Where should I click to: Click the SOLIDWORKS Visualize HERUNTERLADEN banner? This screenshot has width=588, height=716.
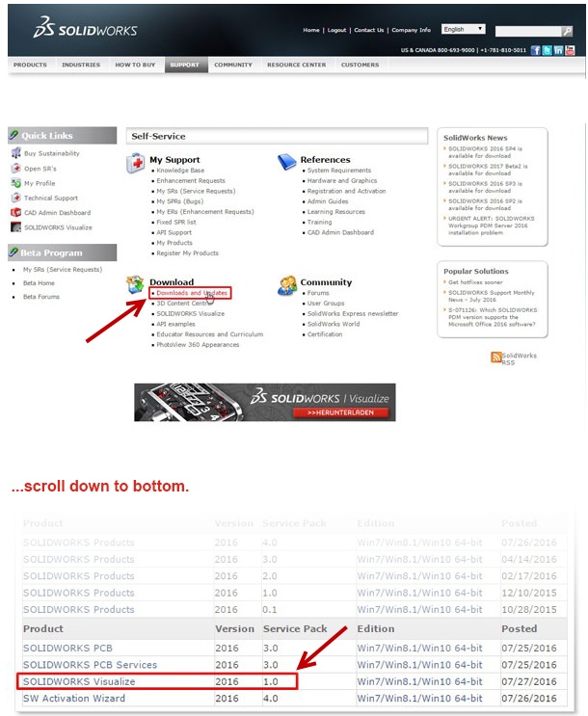265,402
